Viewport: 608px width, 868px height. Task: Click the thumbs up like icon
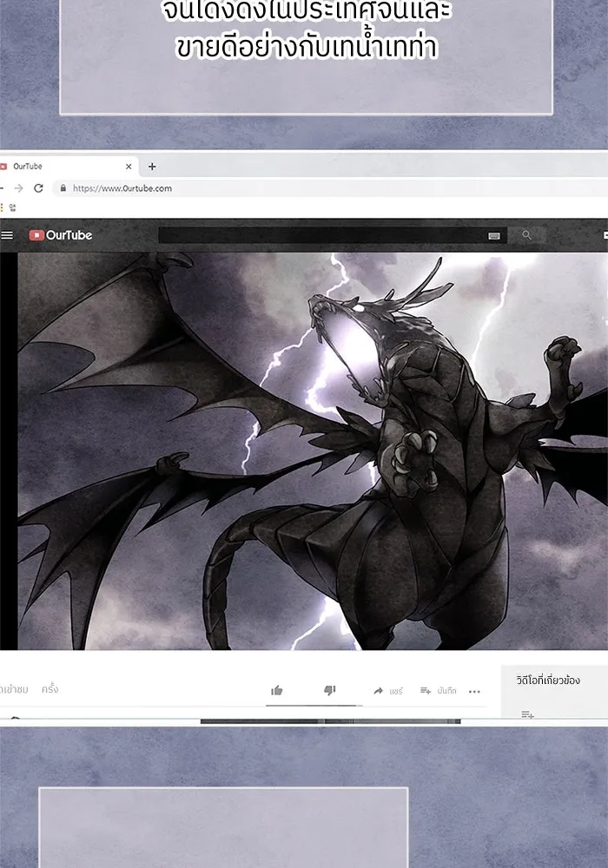click(277, 690)
